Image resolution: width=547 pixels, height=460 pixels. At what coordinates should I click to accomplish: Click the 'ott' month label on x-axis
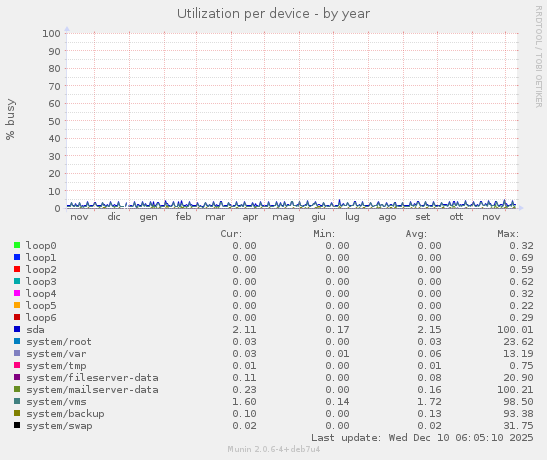(x=456, y=217)
